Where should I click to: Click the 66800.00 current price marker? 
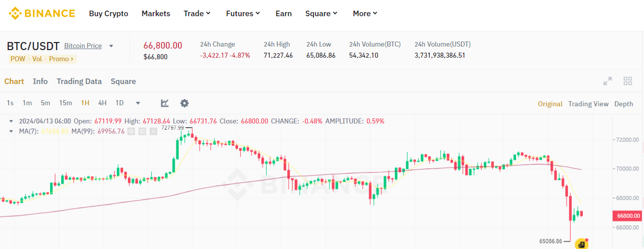click(x=628, y=216)
